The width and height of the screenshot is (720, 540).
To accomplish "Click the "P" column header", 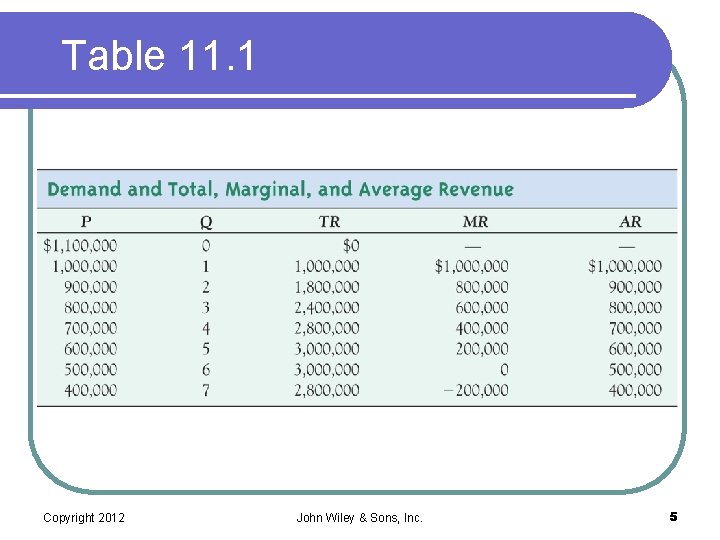I will [x=86, y=222].
